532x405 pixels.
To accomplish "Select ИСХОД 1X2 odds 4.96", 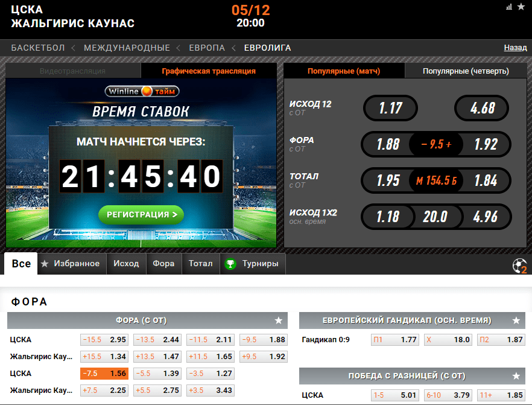I will (x=486, y=217).
